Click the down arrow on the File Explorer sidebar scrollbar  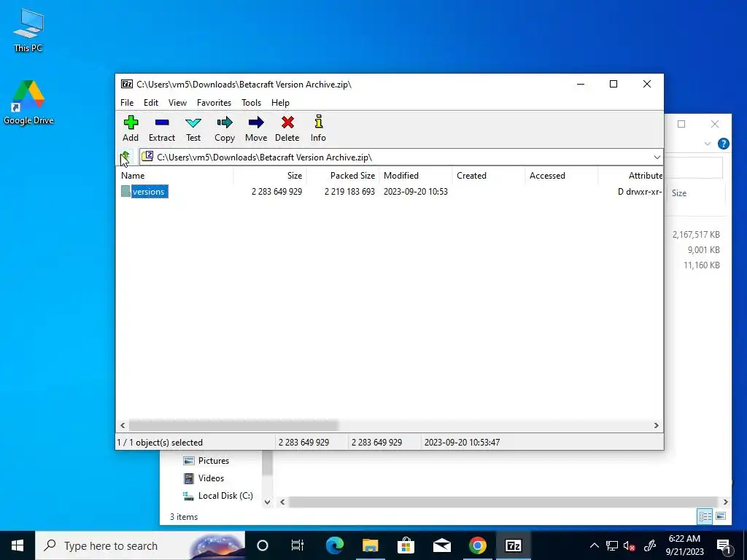(x=267, y=502)
